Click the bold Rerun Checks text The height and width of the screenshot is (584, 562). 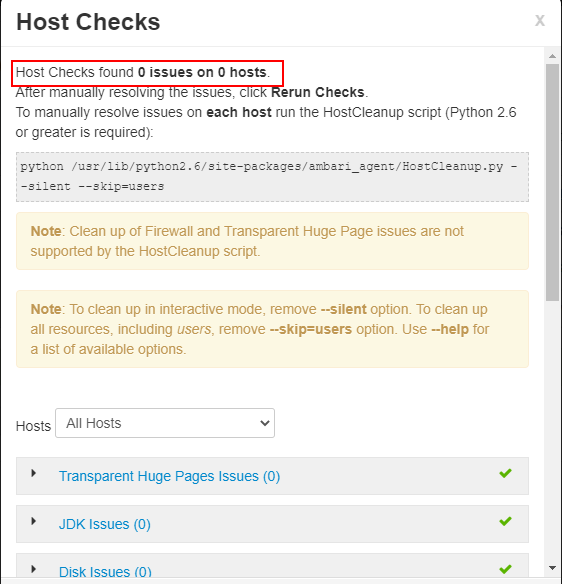click(318, 92)
